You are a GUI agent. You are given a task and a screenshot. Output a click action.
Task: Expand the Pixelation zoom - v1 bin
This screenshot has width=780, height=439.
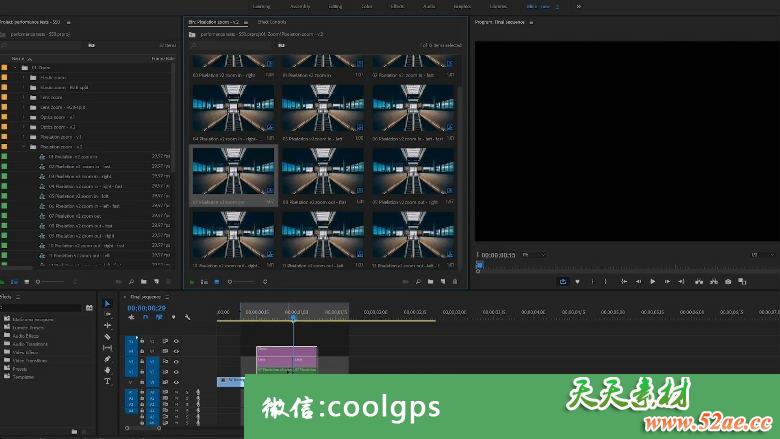23,137
